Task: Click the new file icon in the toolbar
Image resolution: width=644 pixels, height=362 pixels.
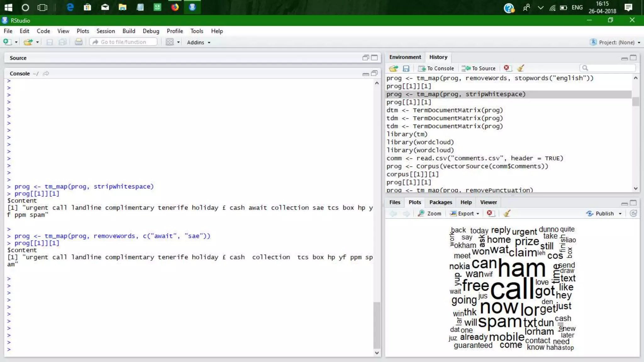Action: tap(7, 42)
